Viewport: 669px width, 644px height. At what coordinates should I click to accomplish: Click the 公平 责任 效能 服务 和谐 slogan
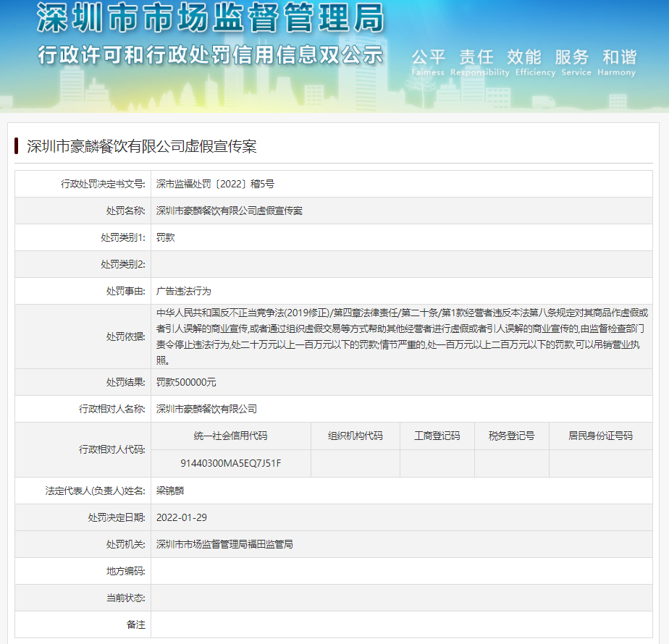point(523,57)
